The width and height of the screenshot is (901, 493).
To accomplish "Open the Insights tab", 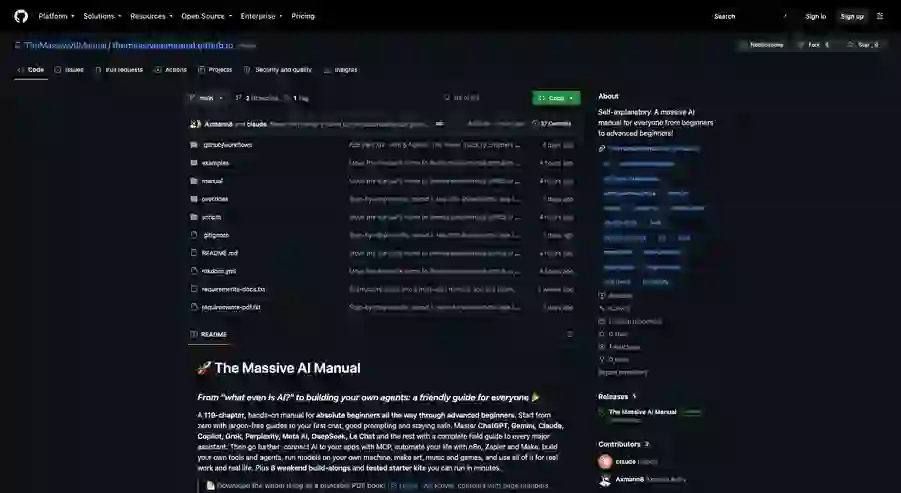I will tap(340, 70).
